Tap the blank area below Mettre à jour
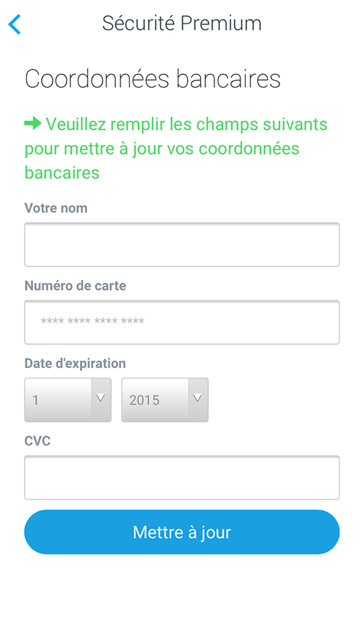 coord(182,591)
